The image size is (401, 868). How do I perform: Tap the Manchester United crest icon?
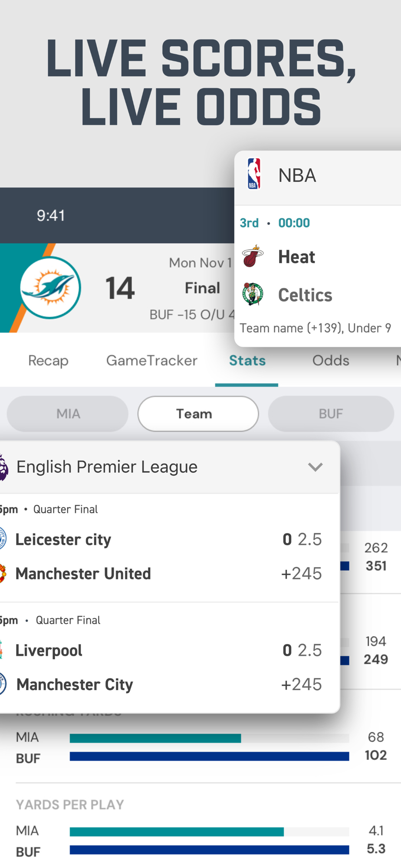[x=3, y=573]
